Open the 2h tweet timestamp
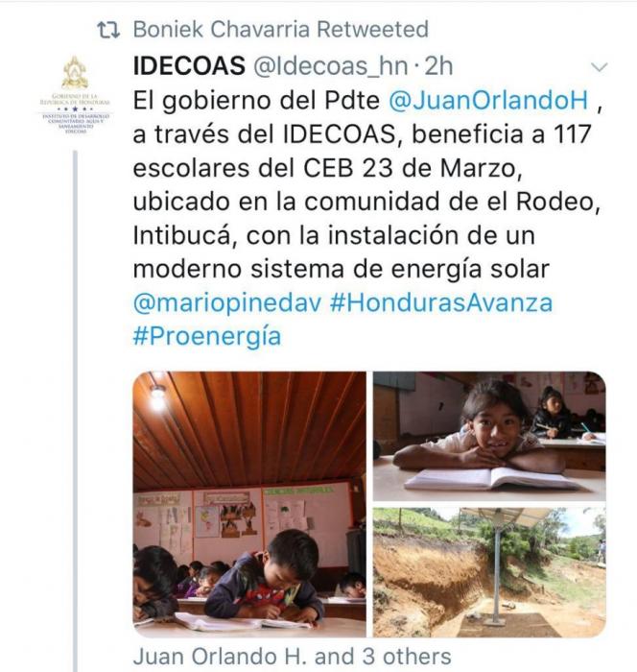 pyautogui.click(x=438, y=66)
